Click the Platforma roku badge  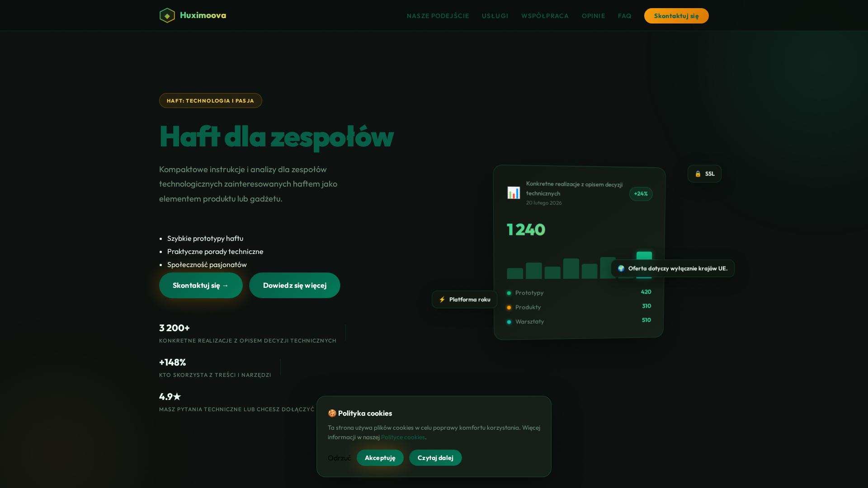pyautogui.click(x=464, y=300)
